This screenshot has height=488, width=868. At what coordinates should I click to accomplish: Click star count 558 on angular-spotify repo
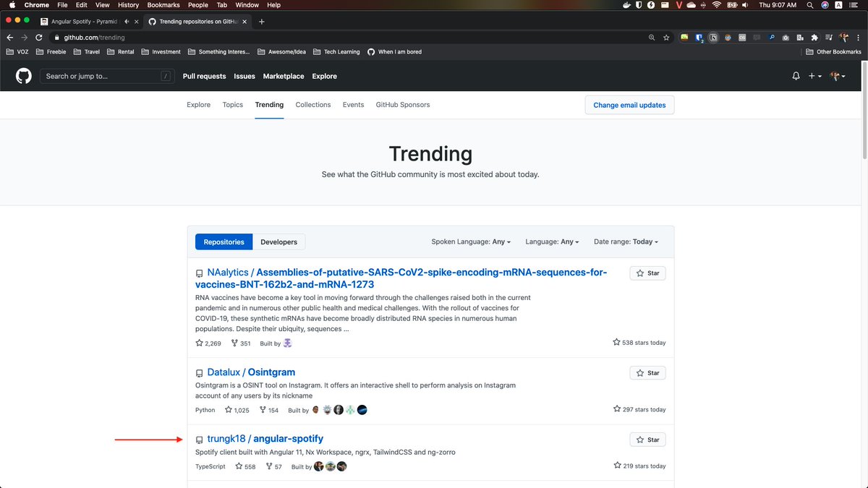coord(245,467)
